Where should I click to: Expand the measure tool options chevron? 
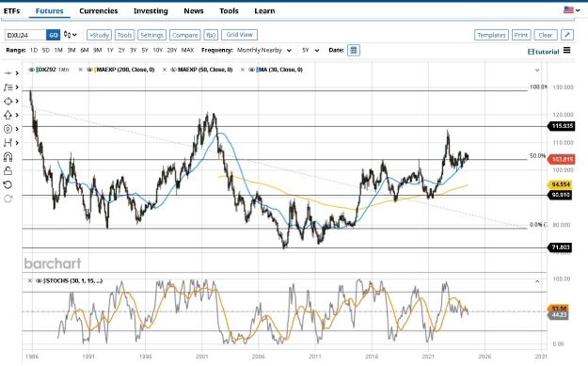point(17,143)
